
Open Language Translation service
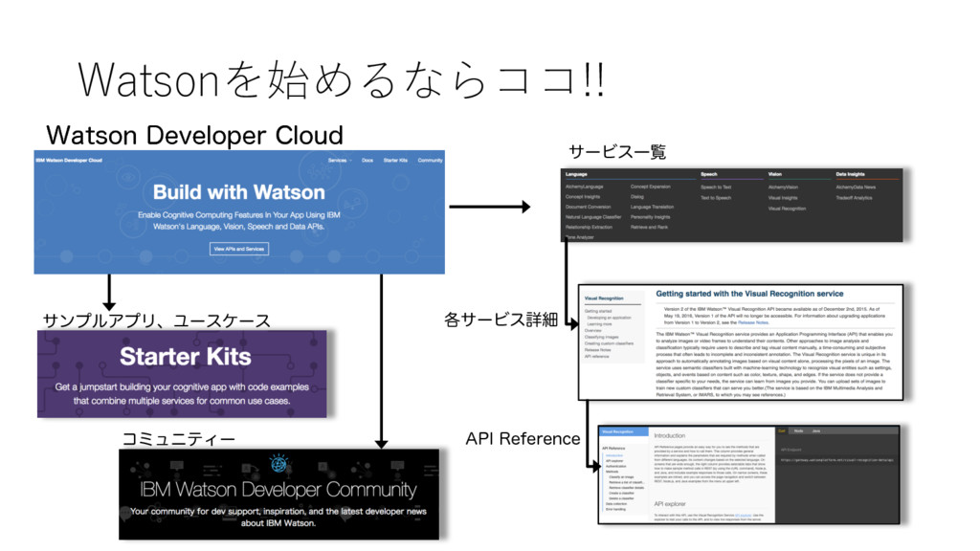(x=652, y=207)
